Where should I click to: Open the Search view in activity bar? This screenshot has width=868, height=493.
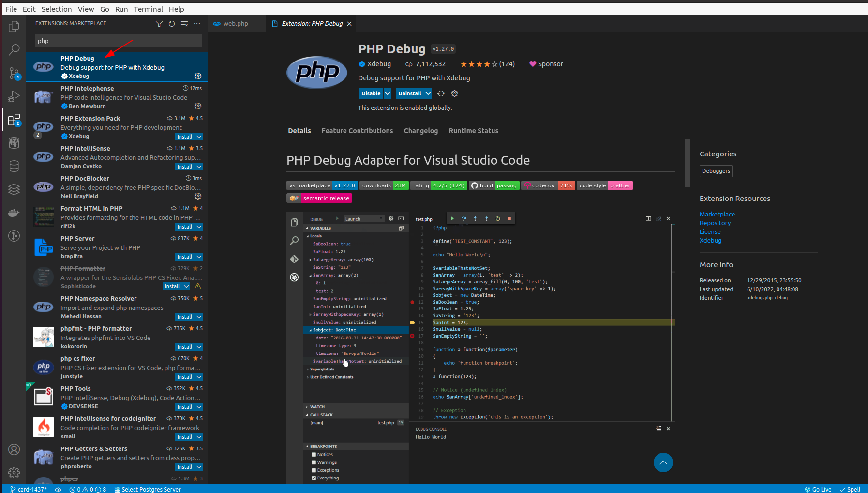[14, 49]
